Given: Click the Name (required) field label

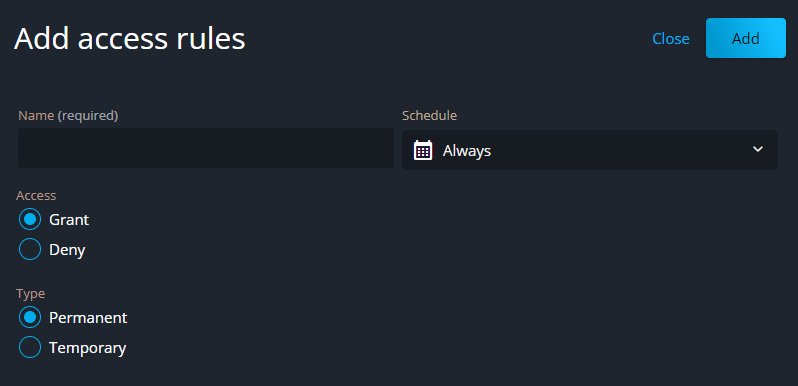Looking at the screenshot, I should 68,116.
